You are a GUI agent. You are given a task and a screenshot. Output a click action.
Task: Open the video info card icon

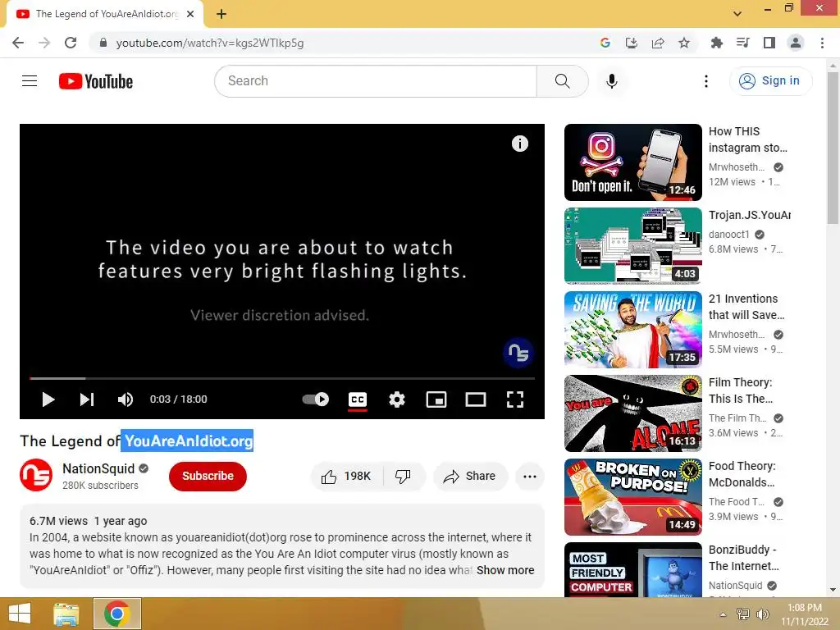coord(519,144)
